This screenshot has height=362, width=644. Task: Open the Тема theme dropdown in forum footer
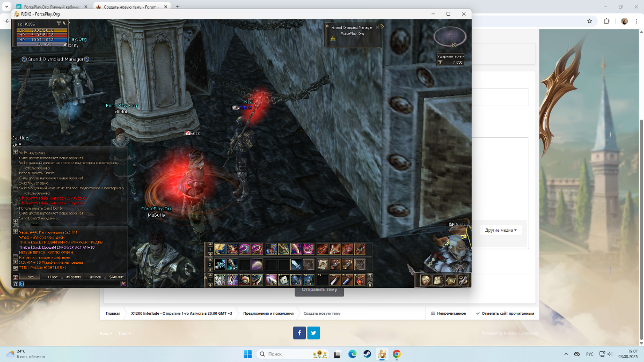click(125, 334)
